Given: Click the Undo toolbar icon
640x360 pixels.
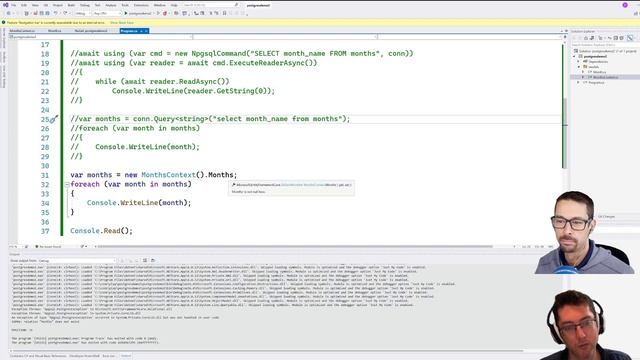Looking at the screenshot, I should coord(56,13).
